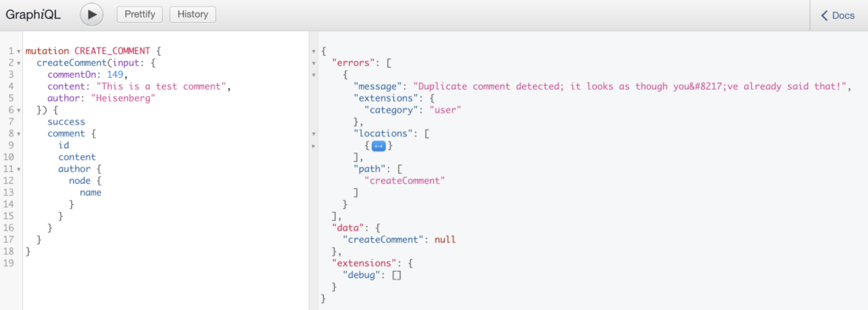The height and width of the screenshot is (310, 868).
Task: Click the commentOn value 149
Action: coord(114,75)
